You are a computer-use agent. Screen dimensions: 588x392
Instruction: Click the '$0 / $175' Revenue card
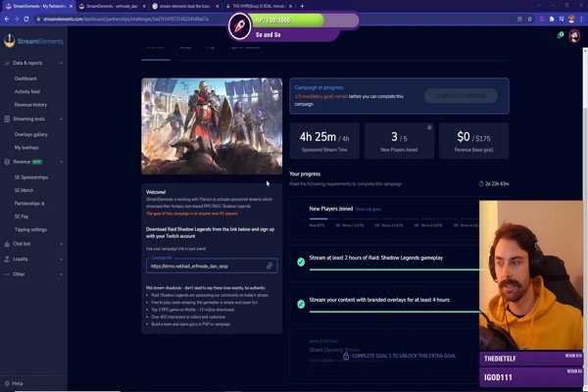[473, 141]
